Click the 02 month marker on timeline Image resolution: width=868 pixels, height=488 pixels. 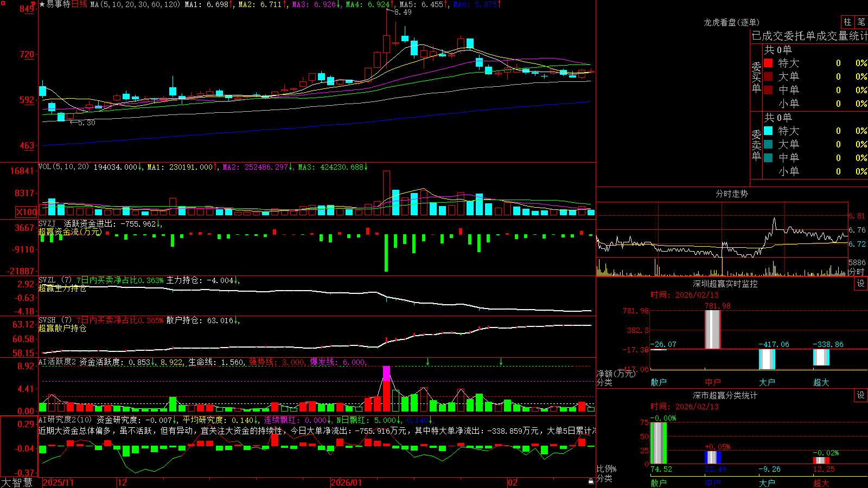click(513, 483)
